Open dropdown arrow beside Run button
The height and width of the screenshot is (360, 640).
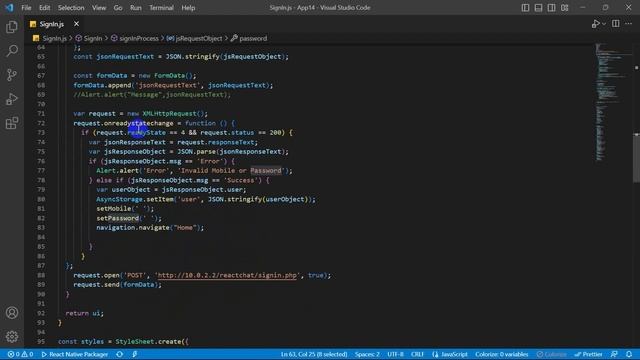(604, 24)
